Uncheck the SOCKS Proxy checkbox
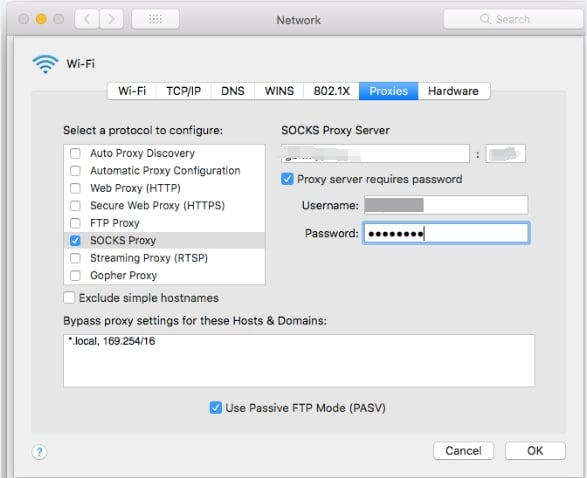The height and width of the screenshot is (478, 587). click(x=75, y=240)
